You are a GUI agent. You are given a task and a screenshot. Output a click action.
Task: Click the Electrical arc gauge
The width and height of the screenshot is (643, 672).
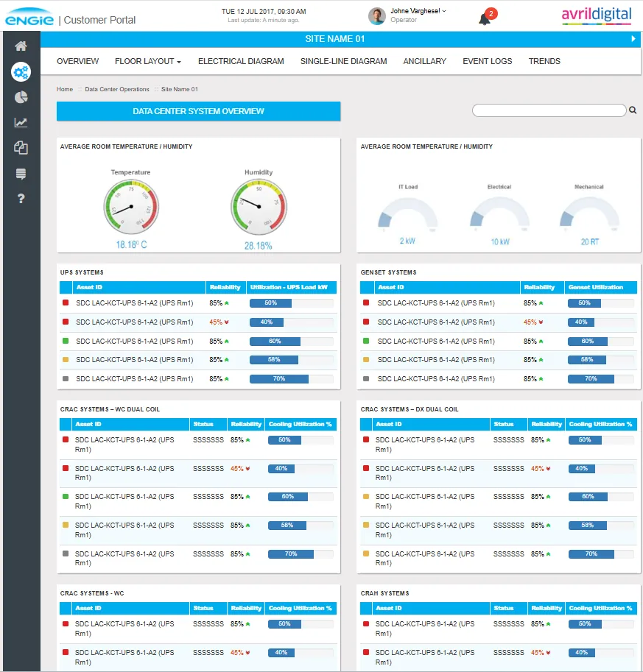499,213
